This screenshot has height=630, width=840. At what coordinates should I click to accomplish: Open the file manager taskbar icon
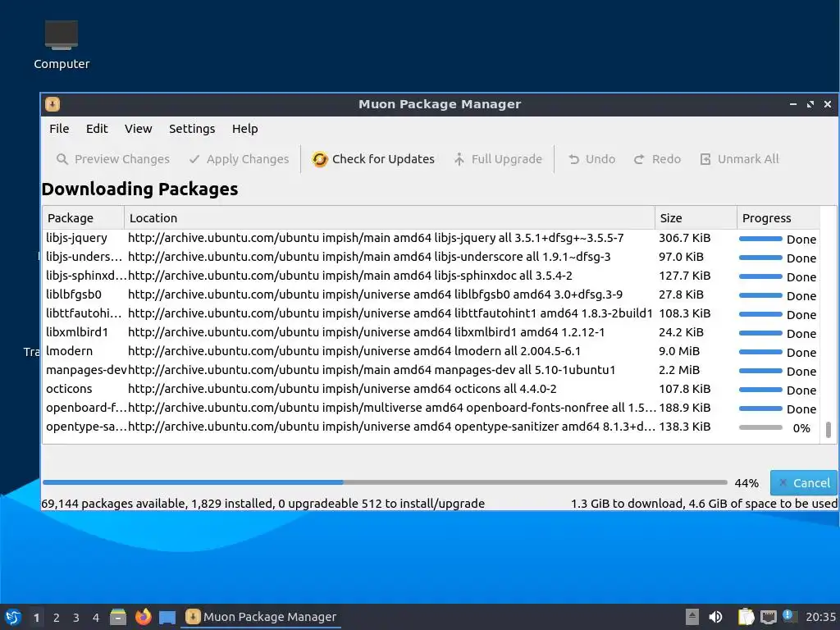pyautogui.click(x=118, y=617)
